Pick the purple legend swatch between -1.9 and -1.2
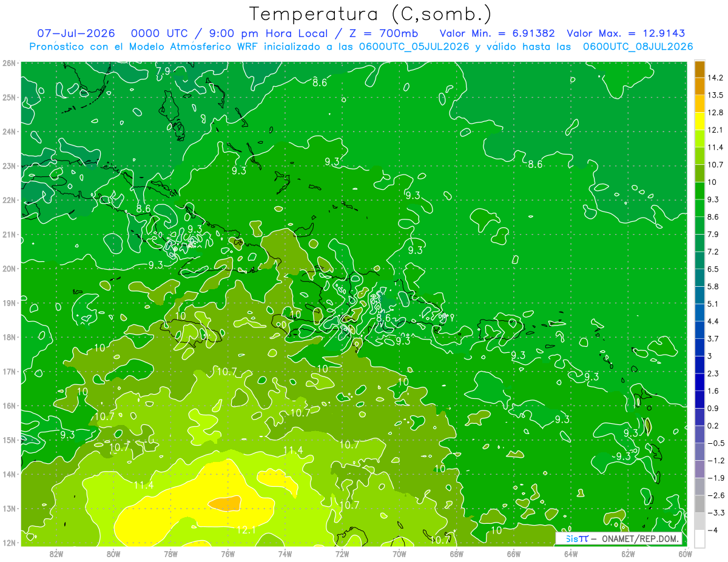Viewport: 728px width, 562px height. pyautogui.click(x=699, y=469)
